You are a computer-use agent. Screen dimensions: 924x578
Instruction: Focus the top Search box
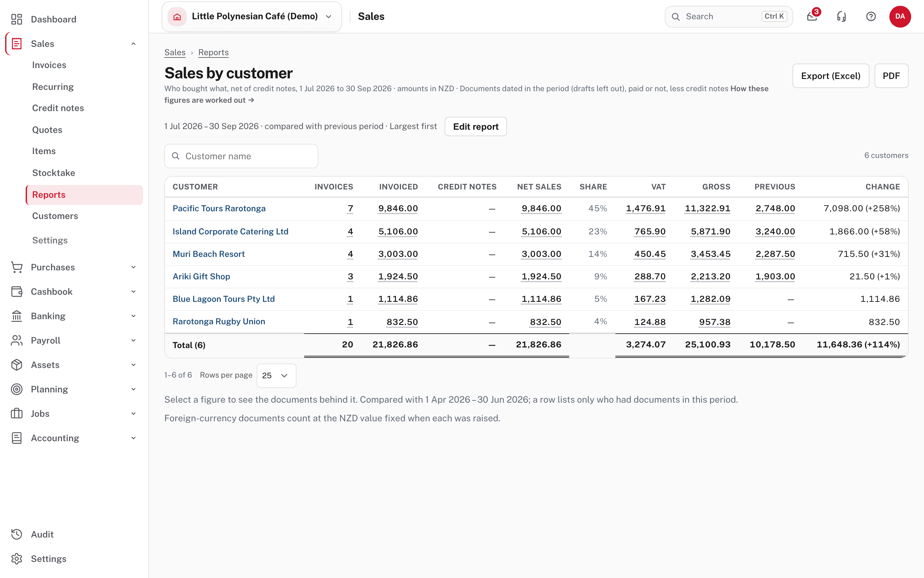[x=729, y=16]
